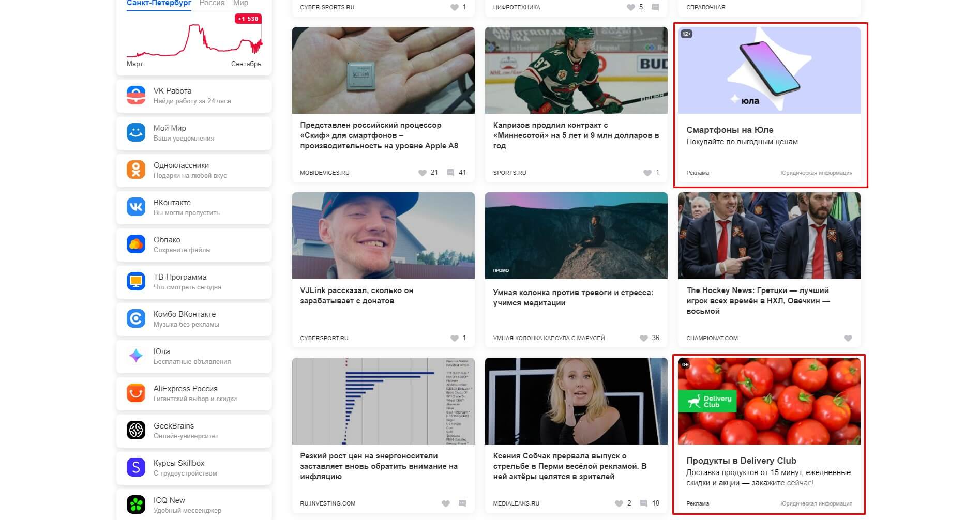This screenshot has width=980, height=520.
Task: Click the Юла star icon in sidebar
Action: pos(136,356)
